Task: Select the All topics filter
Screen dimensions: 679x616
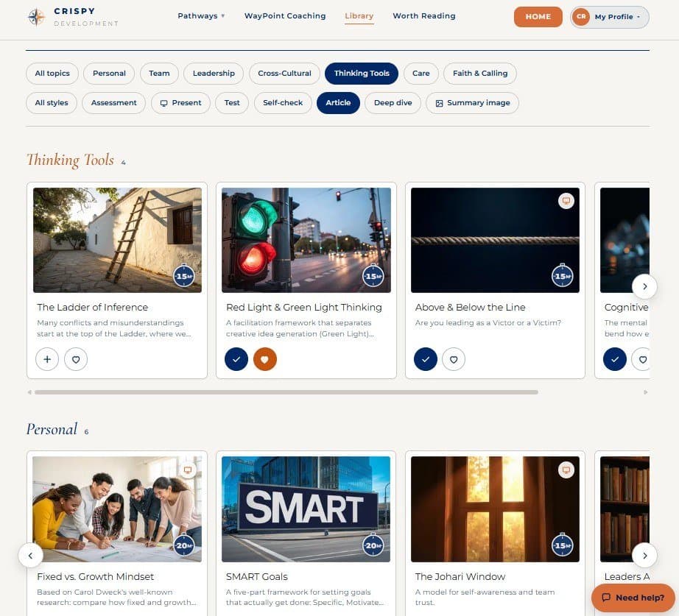Action: [52, 73]
